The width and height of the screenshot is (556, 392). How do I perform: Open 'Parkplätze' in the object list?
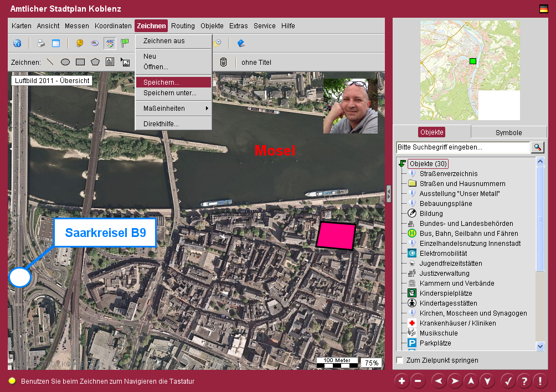point(435,343)
